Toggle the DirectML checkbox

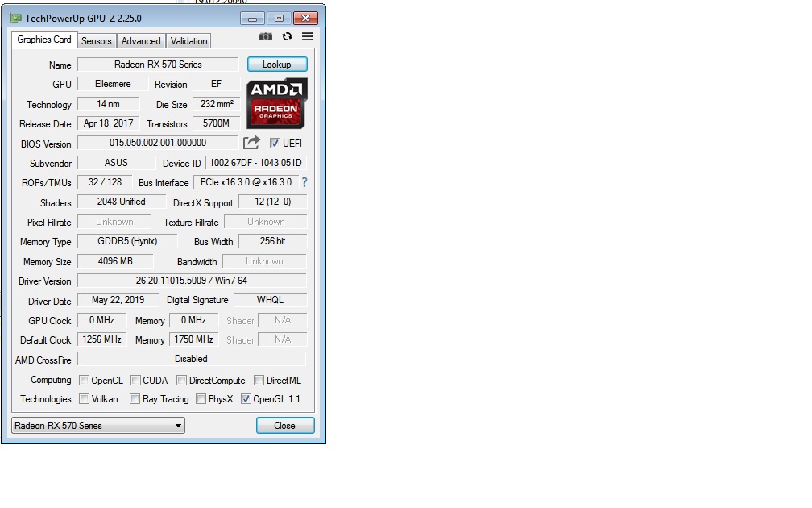coord(259,381)
